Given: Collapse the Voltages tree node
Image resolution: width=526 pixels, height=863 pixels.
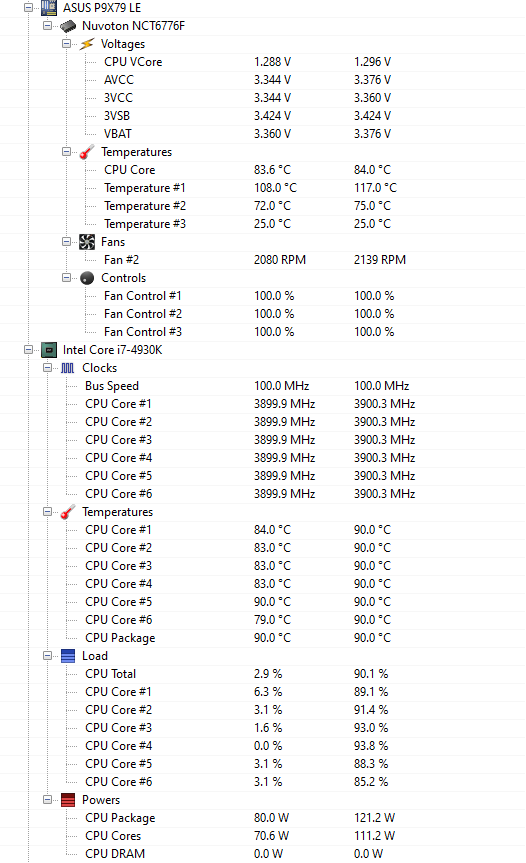Looking at the screenshot, I should click(x=66, y=43).
